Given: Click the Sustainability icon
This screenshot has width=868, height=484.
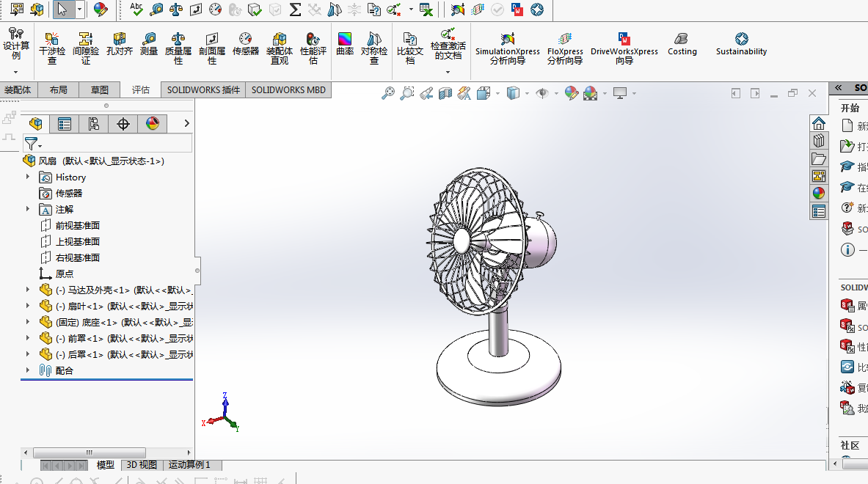Looking at the screenshot, I should (741, 40).
